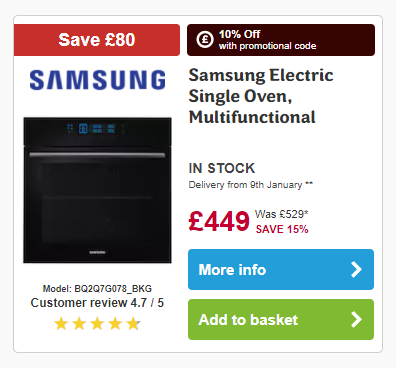Open the More info button
The image size is (396, 368).
point(281,269)
